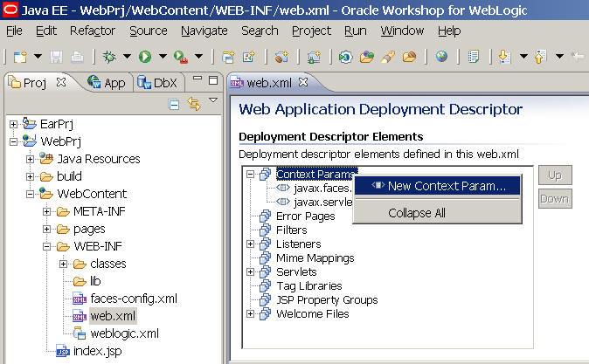This screenshot has width=589, height=364.
Task: Click the document lines toolbar icon
Action: (x=474, y=57)
